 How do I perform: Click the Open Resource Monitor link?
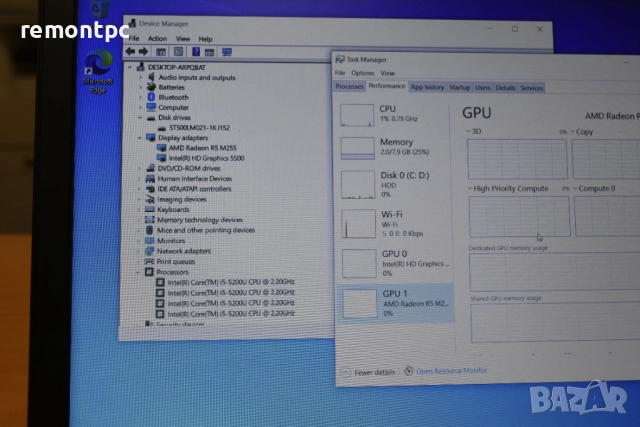[x=451, y=371]
